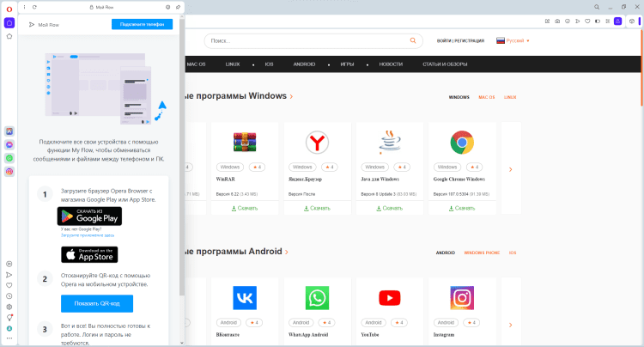The width and height of the screenshot is (644, 347).
Task: Click the Google Play download badge
Action: coord(89,216)
